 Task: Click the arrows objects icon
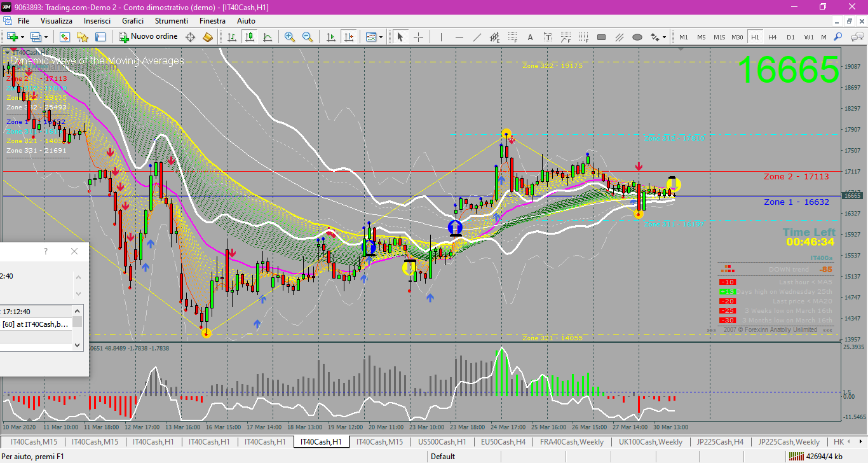pos(655,37)
